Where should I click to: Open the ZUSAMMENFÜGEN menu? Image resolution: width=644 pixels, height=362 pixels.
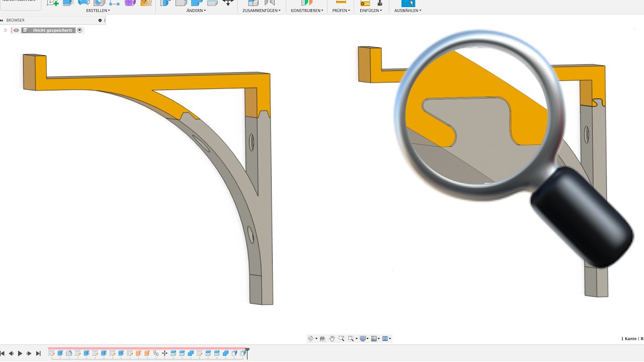point(262,11)
